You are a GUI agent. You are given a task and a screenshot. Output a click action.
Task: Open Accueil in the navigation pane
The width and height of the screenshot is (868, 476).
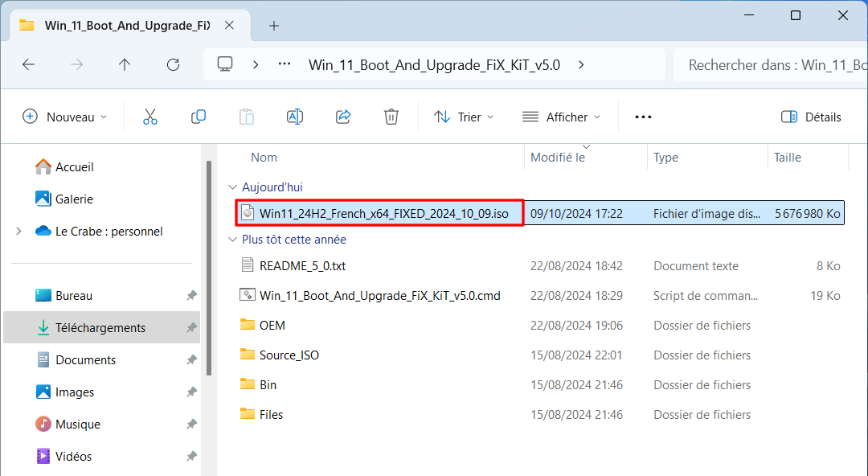64,166
